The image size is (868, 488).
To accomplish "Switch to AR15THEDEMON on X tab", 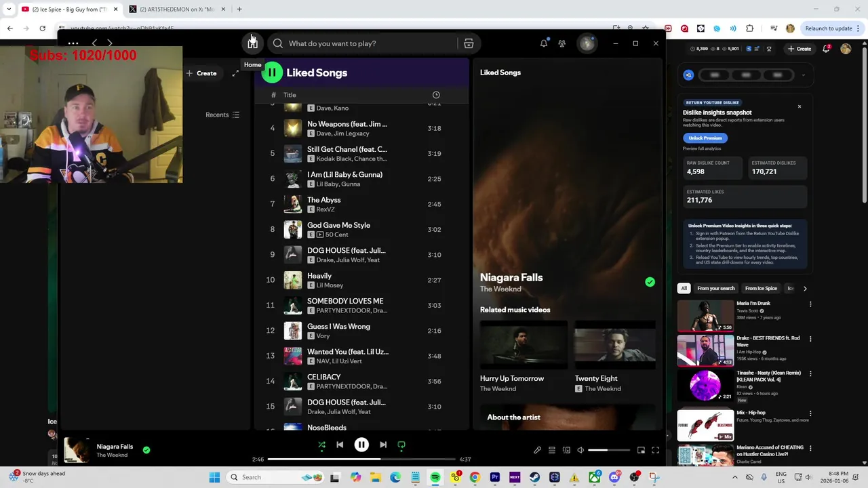I will point(176,9).
